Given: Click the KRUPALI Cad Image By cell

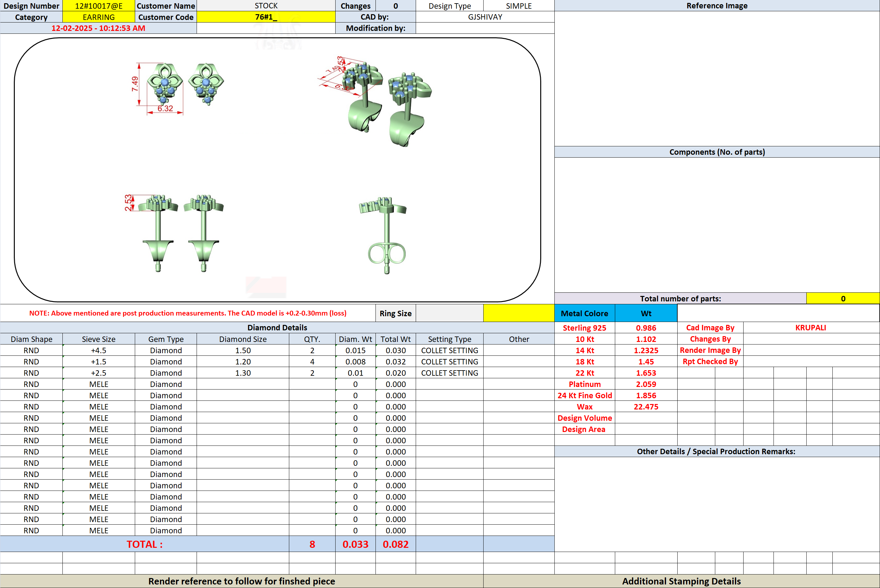Looking at the screenshot, I should [x=811, y=328].
